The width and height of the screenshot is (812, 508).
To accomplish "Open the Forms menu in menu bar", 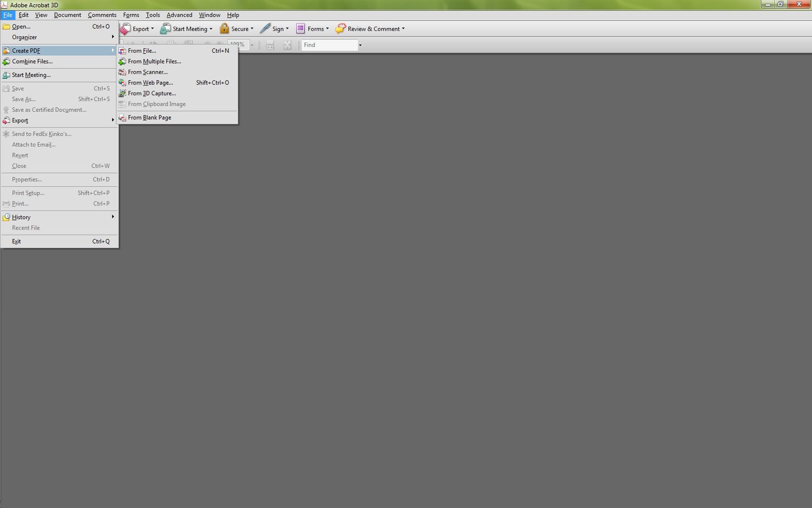I will pos(131,15).
